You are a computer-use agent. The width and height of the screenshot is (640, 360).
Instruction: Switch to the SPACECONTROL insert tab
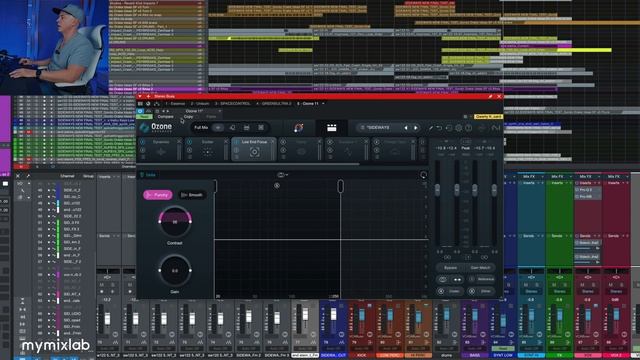(x=232, y=104)
